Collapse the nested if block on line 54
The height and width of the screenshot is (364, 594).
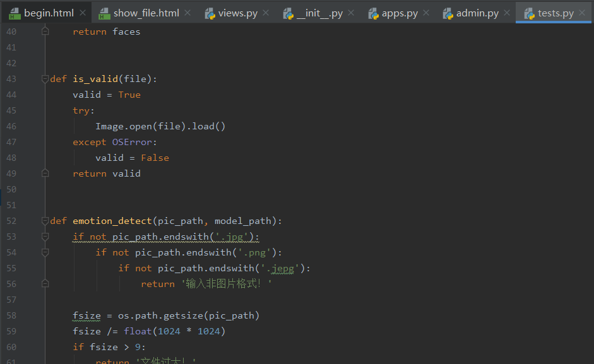[44, 252]
